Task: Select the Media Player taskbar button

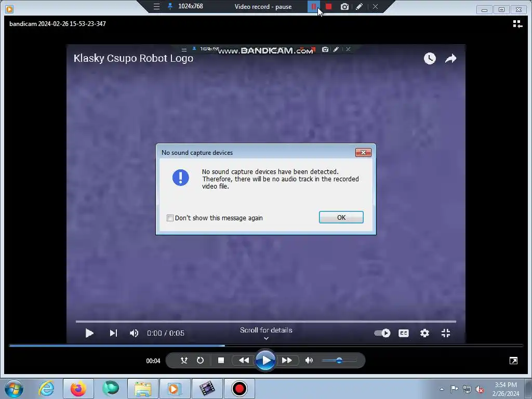Action: coord(174,389)
